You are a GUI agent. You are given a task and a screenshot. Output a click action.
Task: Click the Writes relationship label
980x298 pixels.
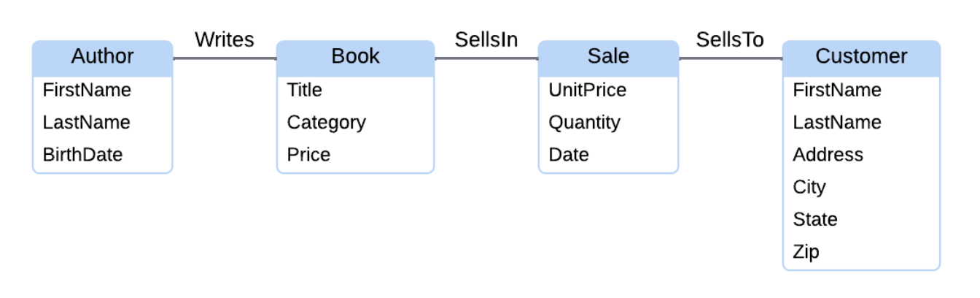224,39
